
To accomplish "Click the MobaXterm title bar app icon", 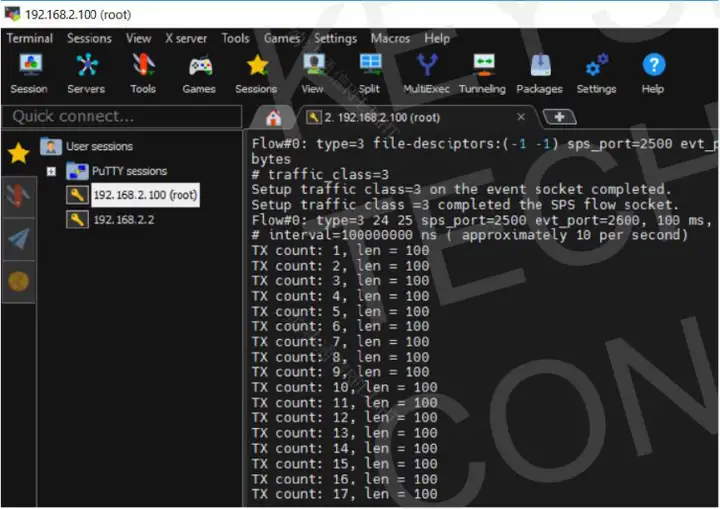I will 12,14.
